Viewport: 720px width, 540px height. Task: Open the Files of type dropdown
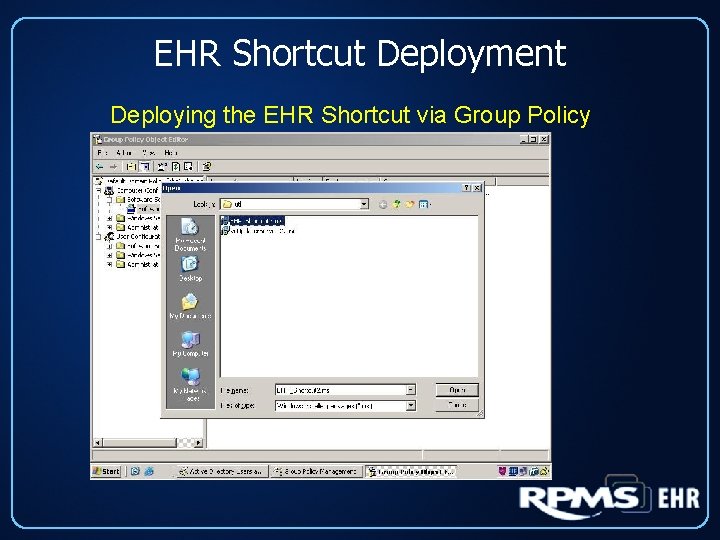411,405
